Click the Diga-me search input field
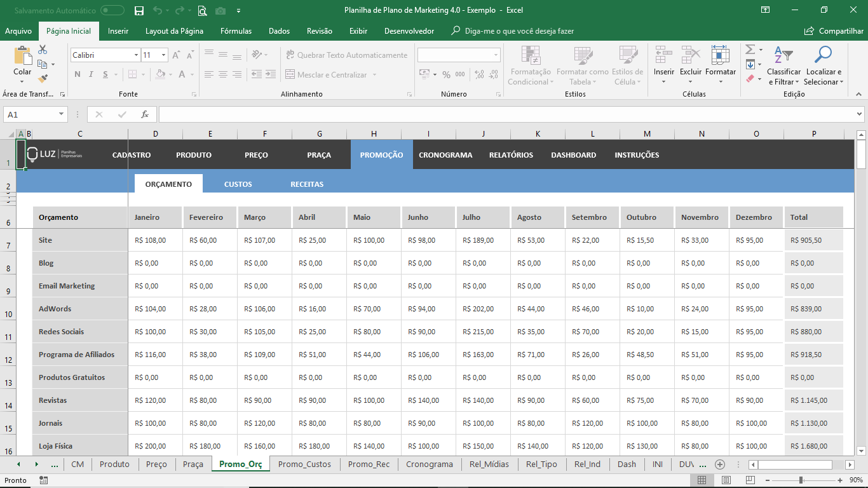 pos(519,31)
